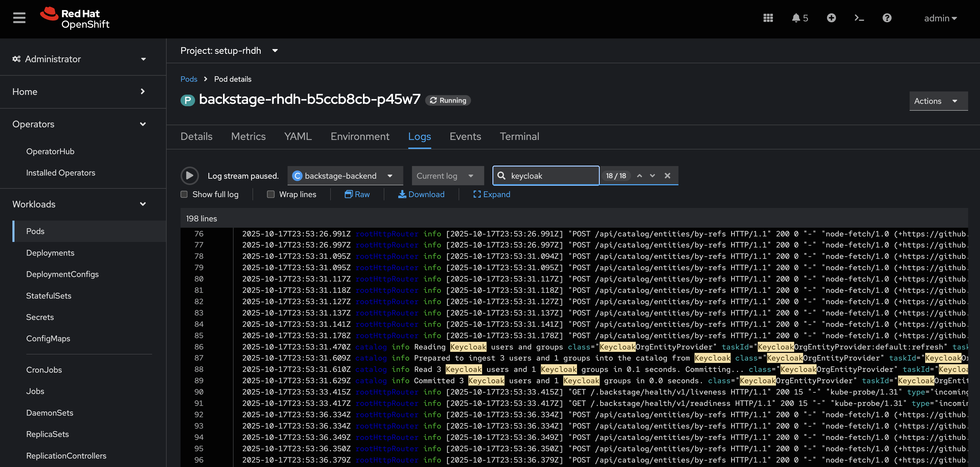
Task: Resume the paused log stream
Action: [190, 176]
